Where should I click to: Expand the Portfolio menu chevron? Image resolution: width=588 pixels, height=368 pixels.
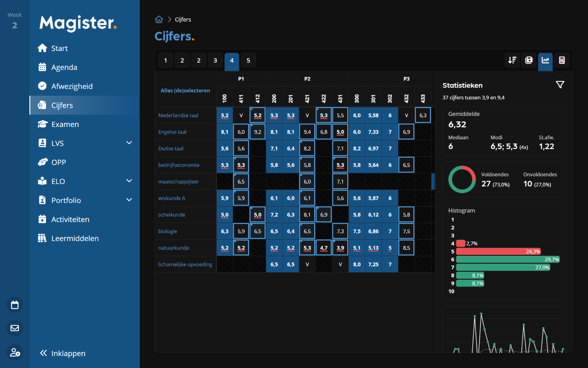click(x=129, y=200)
